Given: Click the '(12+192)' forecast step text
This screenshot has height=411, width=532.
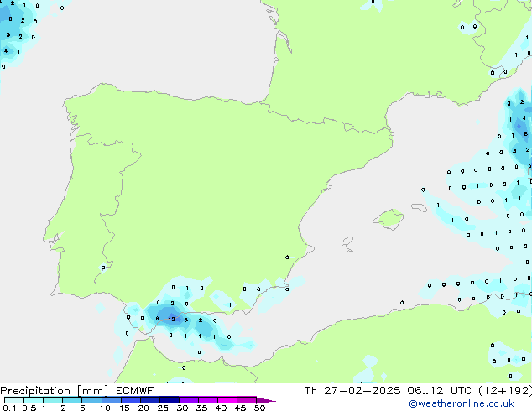Looking at the screenshot, I should tap(505, 391).
